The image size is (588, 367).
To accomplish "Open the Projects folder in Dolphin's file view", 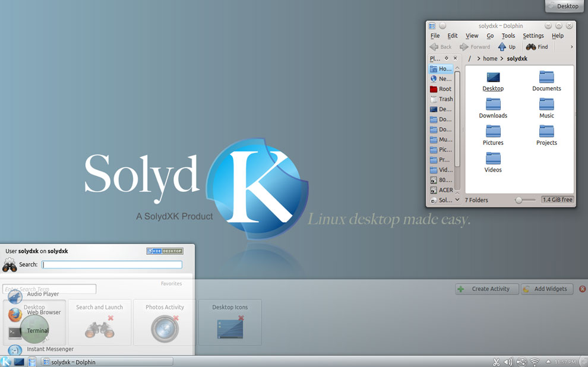I will coord(546,136).
